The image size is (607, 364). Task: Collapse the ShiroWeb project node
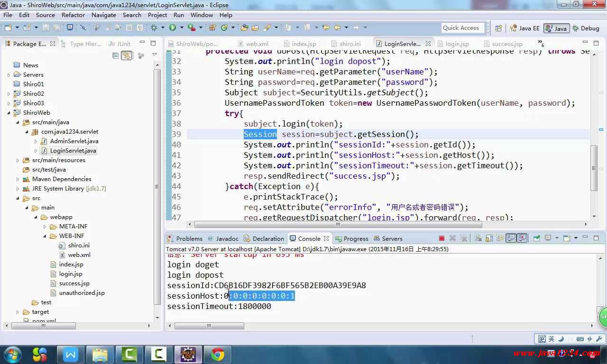9,113
